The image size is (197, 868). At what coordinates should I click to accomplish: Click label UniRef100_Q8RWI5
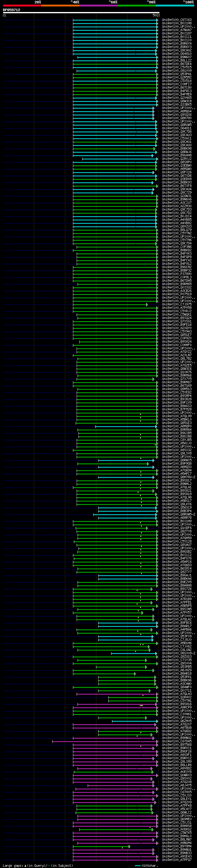(176, 460)
